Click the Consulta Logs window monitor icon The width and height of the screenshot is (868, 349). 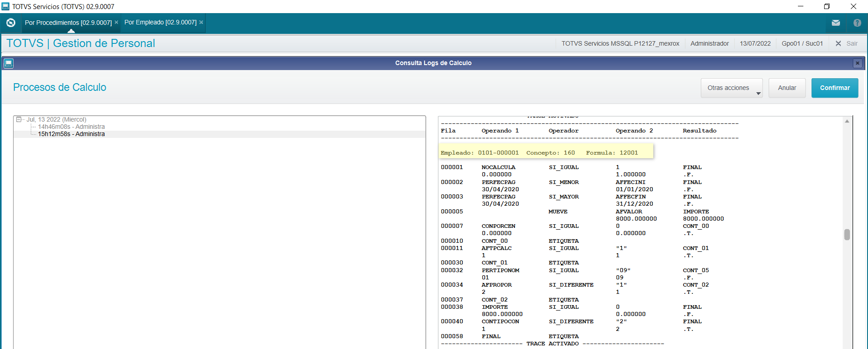click(x=9, y=63)
